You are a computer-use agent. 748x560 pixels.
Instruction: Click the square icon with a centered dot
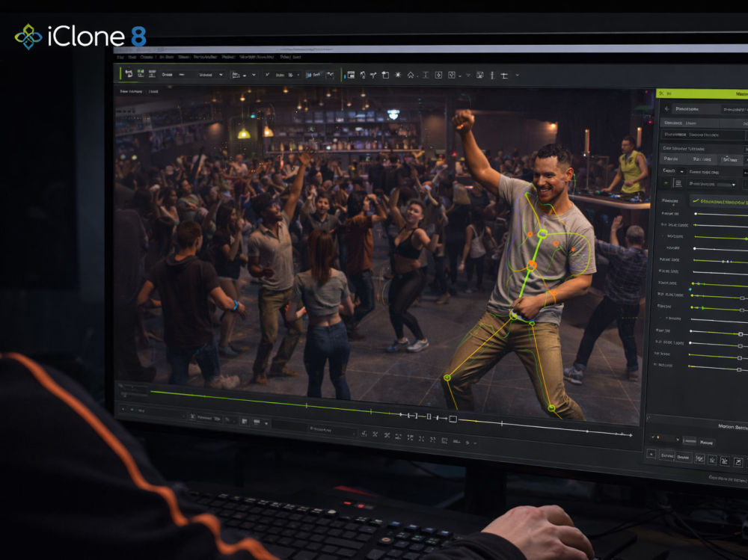pyautogui.click(x=438, y=75)
